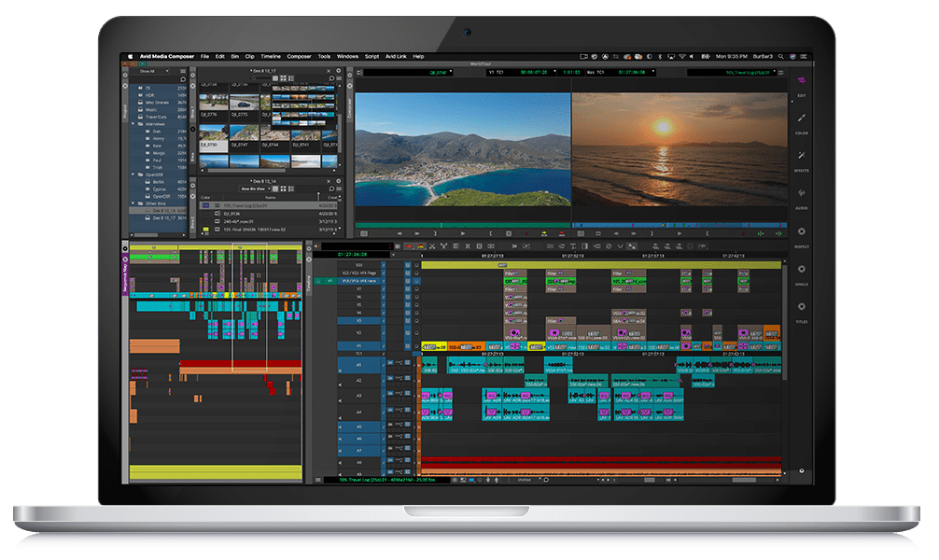The height and width of the screenshot is (560, 939).
Task: Open the New Bin View dropdown
Action: click(256, 189)
